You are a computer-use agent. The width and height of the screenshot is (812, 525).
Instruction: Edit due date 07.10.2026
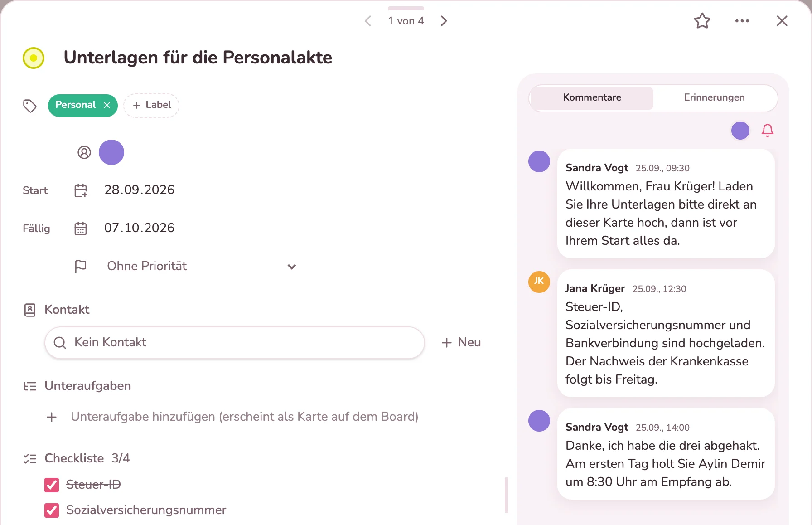(140, 228)
